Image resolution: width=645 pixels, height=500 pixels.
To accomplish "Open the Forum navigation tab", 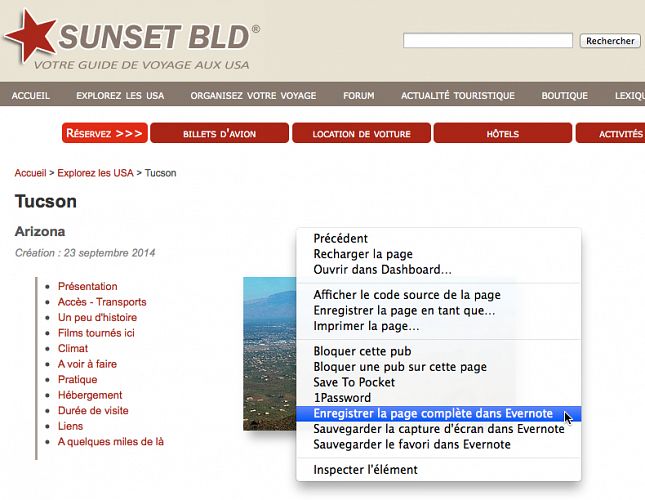I will [x=358, y=96].
